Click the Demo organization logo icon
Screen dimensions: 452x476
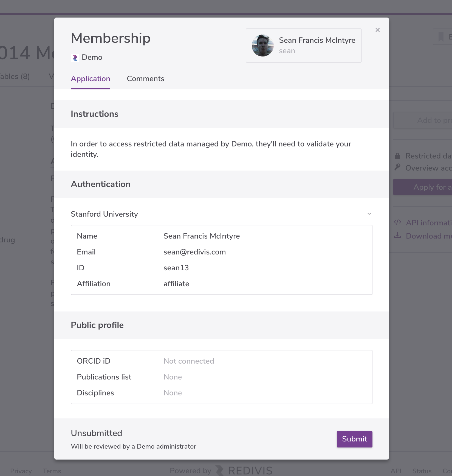pos(75,58)
